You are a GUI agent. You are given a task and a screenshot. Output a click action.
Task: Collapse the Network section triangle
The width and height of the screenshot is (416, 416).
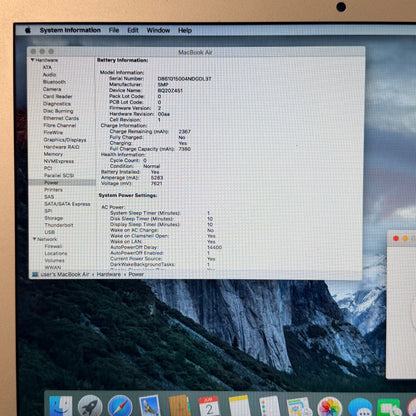34,239
